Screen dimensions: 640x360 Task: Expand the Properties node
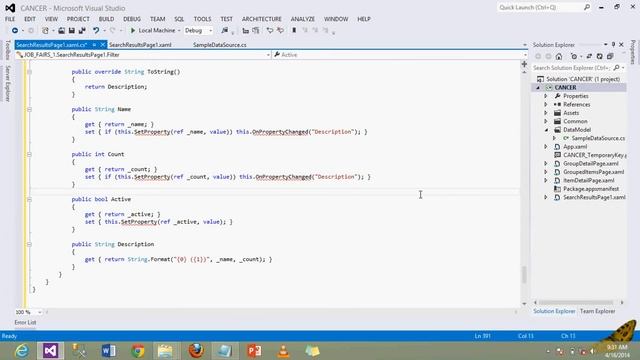pos(546,96)
